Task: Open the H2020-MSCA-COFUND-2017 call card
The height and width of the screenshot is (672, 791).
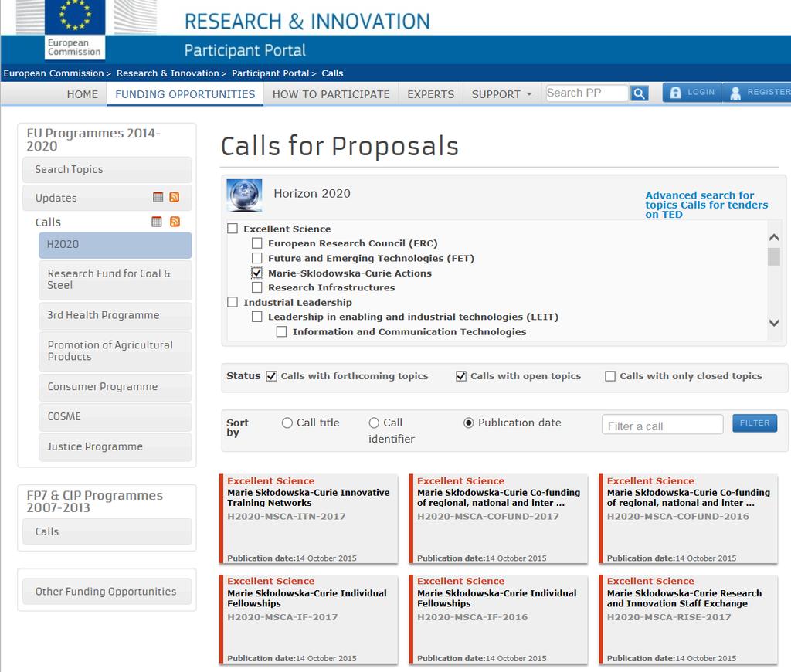Action: tap(498, 518)
